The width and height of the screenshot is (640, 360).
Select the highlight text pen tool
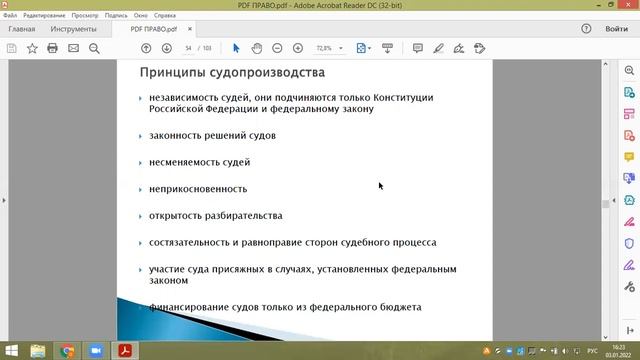[x=438, y=49]
